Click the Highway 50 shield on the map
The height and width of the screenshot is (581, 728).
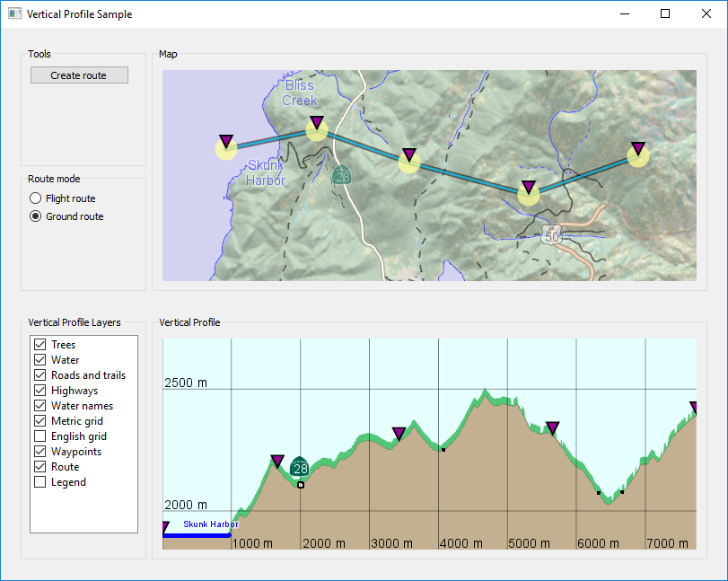click(551, 234)
